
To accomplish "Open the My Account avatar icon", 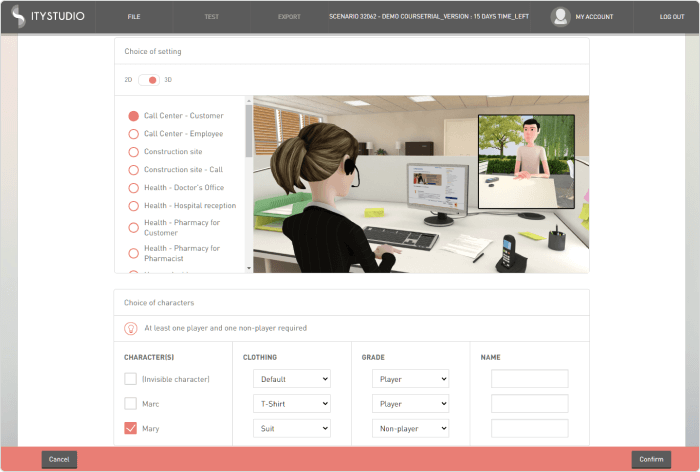I will [x=560, y=17].
